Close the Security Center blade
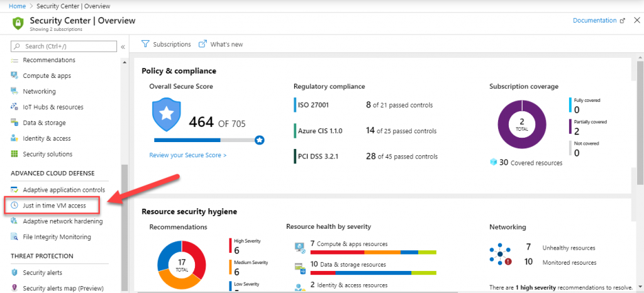 [x=637, y=20]
